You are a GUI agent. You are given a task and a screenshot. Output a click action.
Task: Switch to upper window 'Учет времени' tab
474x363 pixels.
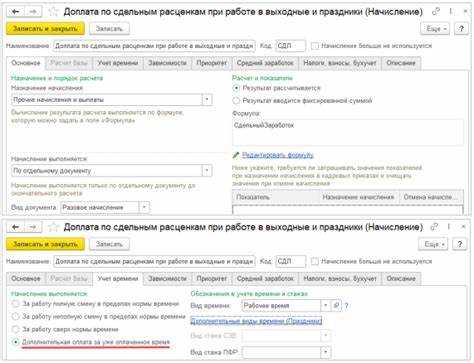(118, 63)
